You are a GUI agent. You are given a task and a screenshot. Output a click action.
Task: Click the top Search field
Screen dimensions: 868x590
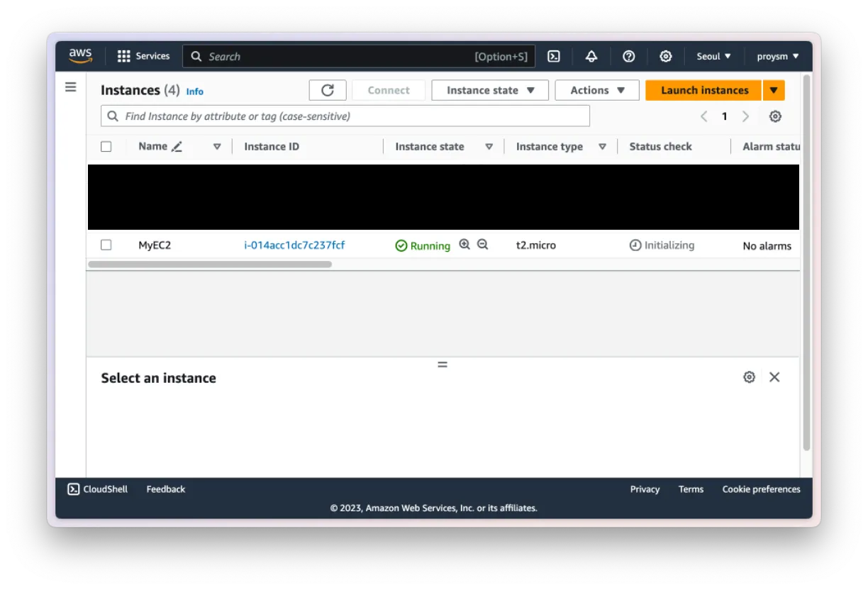(359, 57)
